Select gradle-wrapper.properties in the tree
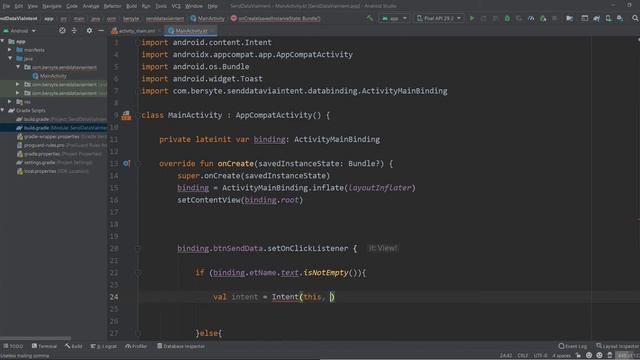640x360 pixels. 61,136
